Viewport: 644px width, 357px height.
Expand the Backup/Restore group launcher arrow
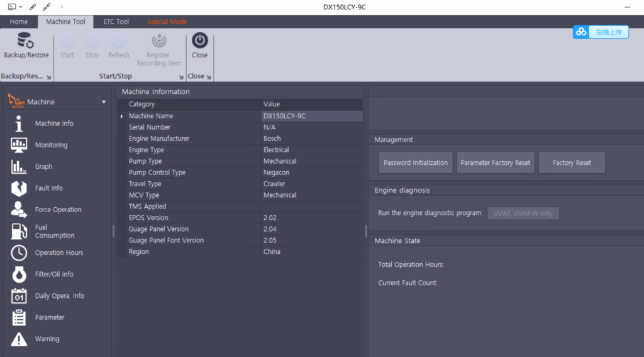[48, 77]
